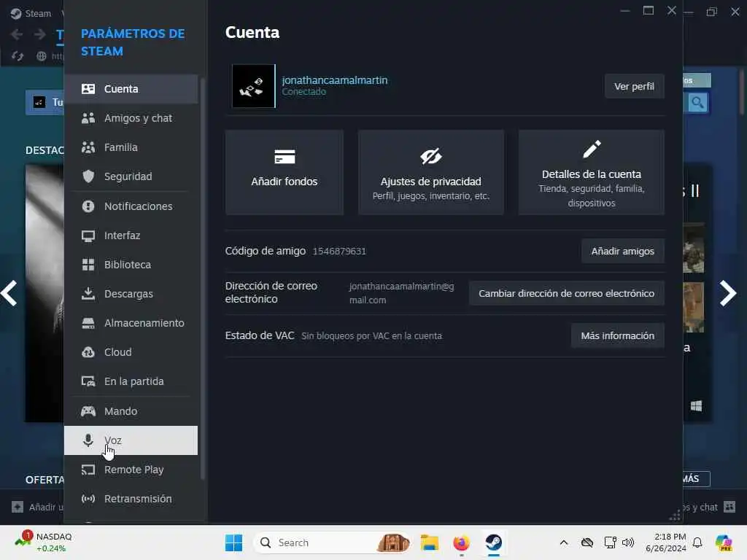This screenshot has width=747, height=560.
Task: Click the Ver perfil button
Action: click(x=634, y=86)
